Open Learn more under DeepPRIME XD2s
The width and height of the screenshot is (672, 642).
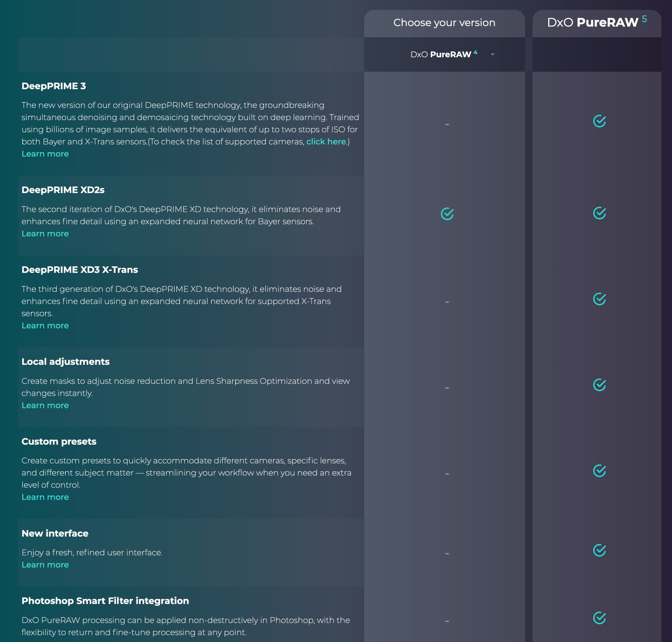click(45, 234)
